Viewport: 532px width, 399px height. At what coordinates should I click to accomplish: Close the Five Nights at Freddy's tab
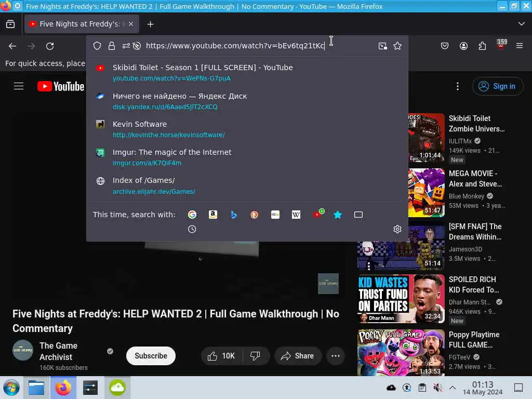[x=131, y=24]
